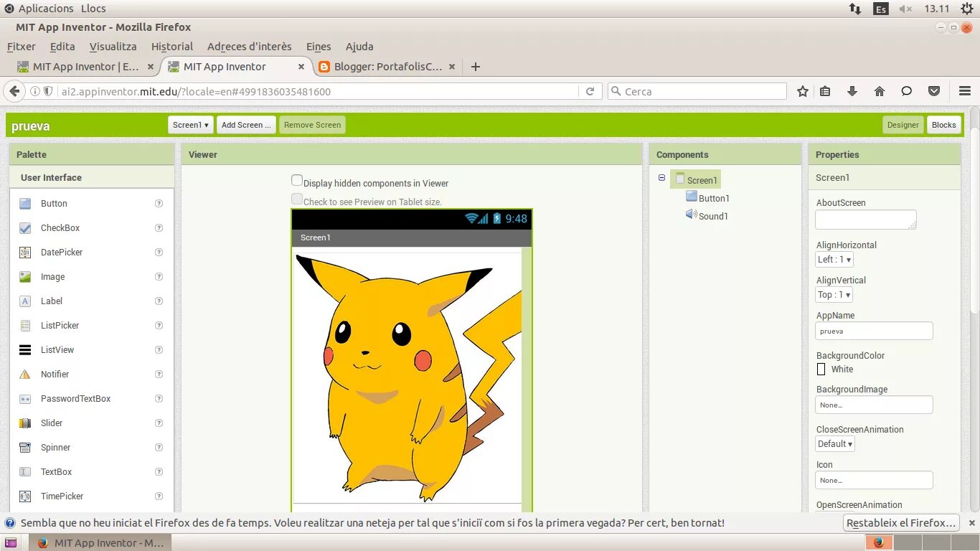Select the Sound1 speaker icon in Components
The width and height of the screenshot is (980, 551).
pyautogui.click(x=692, y=215)
